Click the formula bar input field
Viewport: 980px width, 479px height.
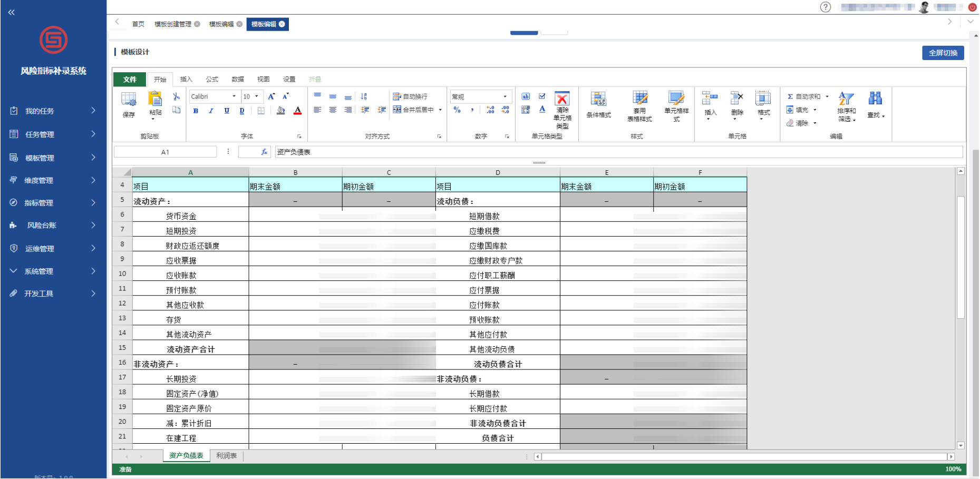coord(617,152)
